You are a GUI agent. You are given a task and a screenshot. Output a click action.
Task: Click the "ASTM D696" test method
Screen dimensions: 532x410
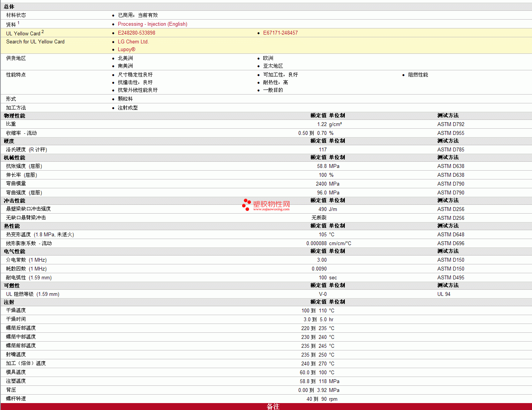pyautogui.click(x=451, y=244)
